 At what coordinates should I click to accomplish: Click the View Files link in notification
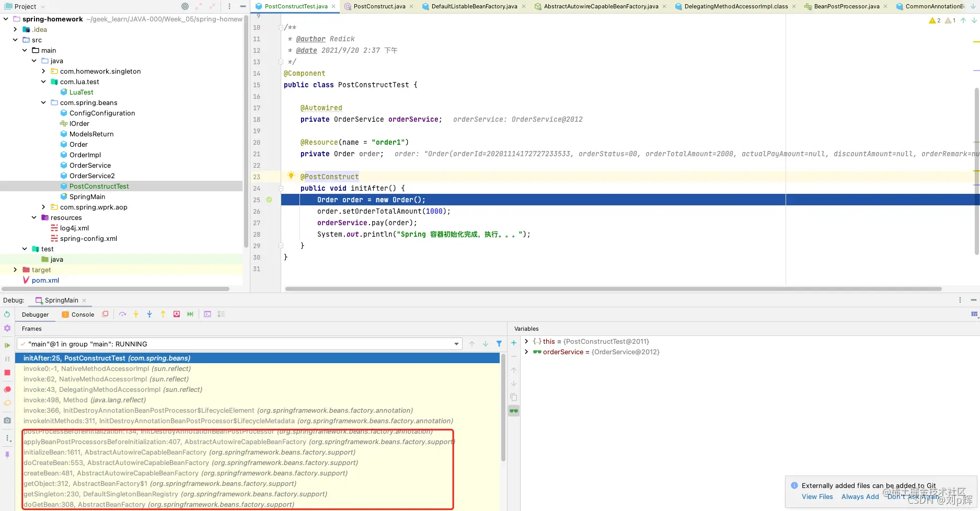pyautogui.click(x=817, y=496)
